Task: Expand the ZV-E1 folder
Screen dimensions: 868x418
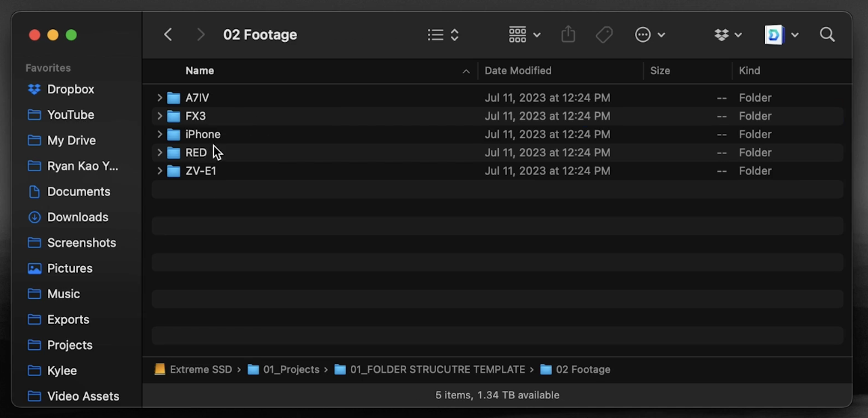Action: pyautogui.click(x=160, y=171)
